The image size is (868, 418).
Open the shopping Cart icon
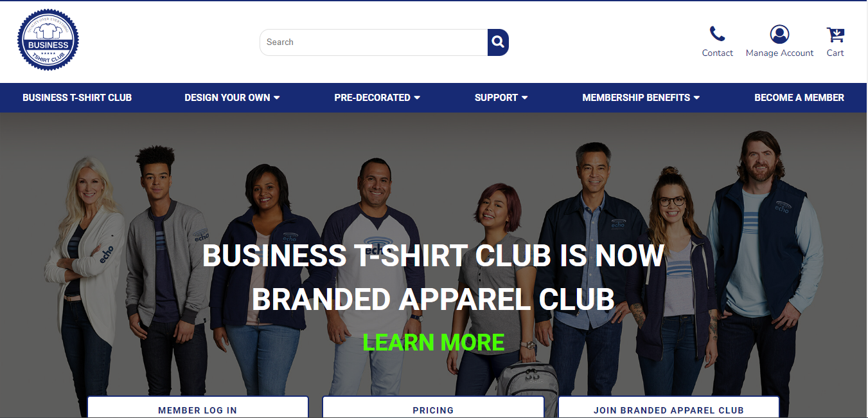click(x=835, y=34)
